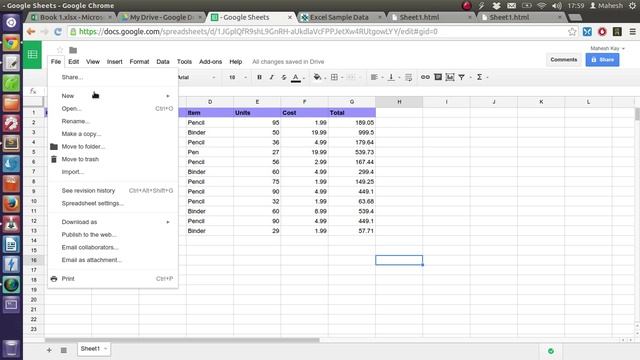
Task: Click the browser back arrow
Action: tap(31, 31)
